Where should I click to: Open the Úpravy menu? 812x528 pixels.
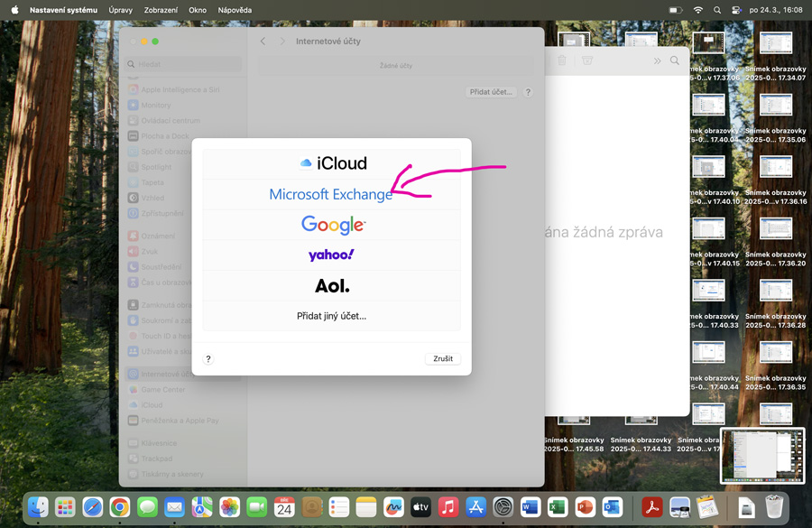120,10
